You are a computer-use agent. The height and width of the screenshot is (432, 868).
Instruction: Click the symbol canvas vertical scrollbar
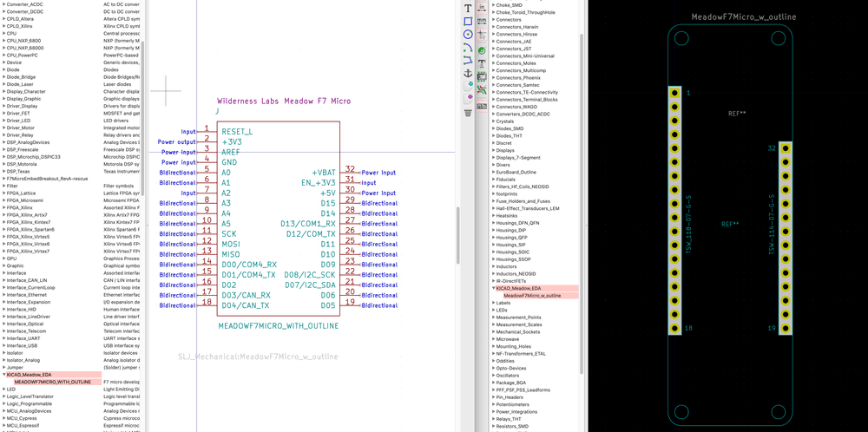(457, 235)
